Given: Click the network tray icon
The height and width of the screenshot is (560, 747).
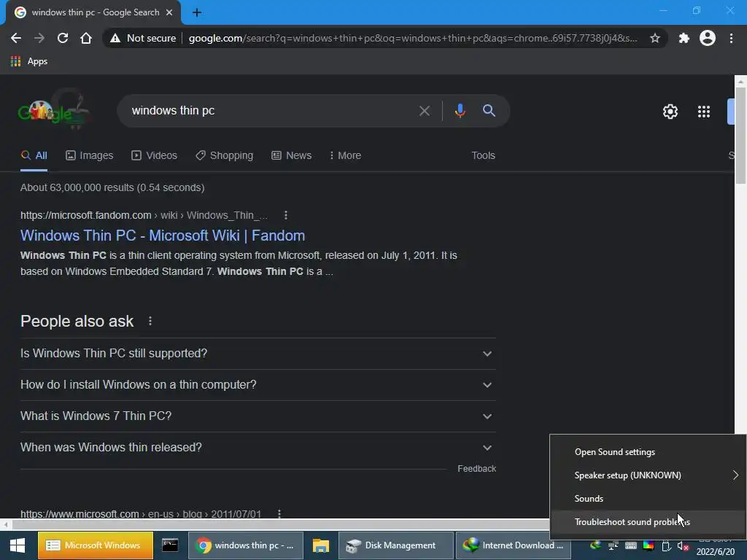Looking at the screenshot, I should point(613,545).
